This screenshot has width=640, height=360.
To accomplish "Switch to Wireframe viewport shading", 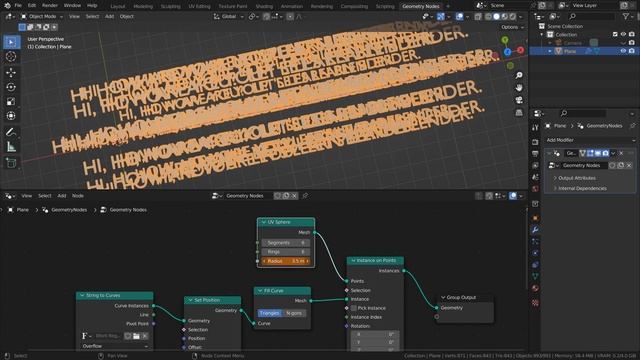I will (x=488, y=16).
